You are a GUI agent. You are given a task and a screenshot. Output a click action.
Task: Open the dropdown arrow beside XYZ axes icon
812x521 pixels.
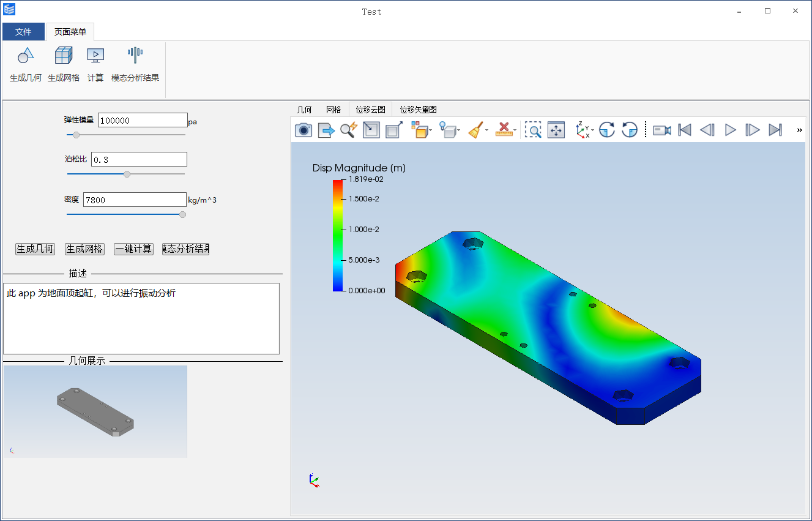click(593, 130)
